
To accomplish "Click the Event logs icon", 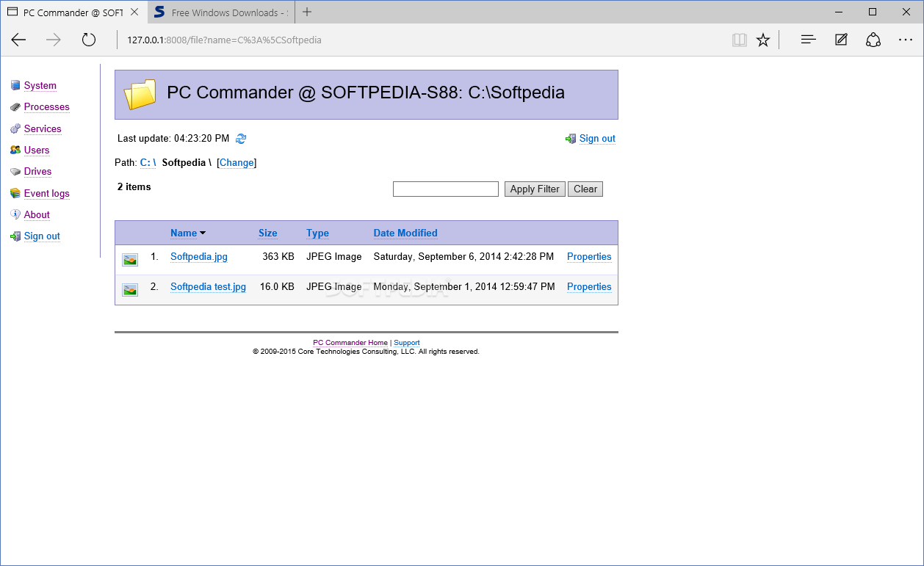I will 15,193.
